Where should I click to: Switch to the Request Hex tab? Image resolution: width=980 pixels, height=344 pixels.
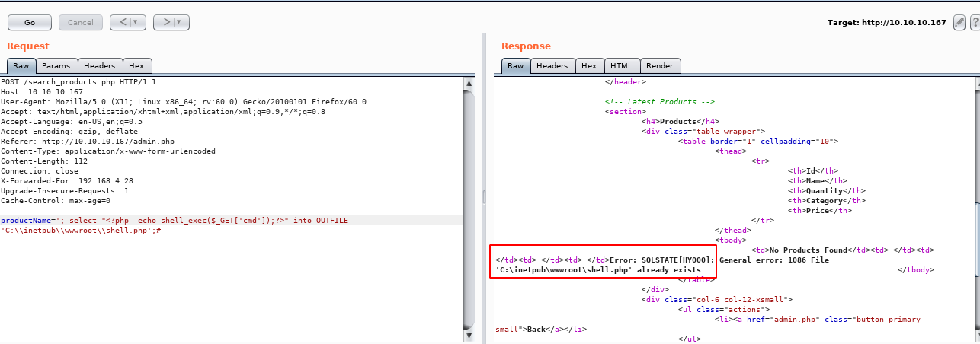point(136,66)
